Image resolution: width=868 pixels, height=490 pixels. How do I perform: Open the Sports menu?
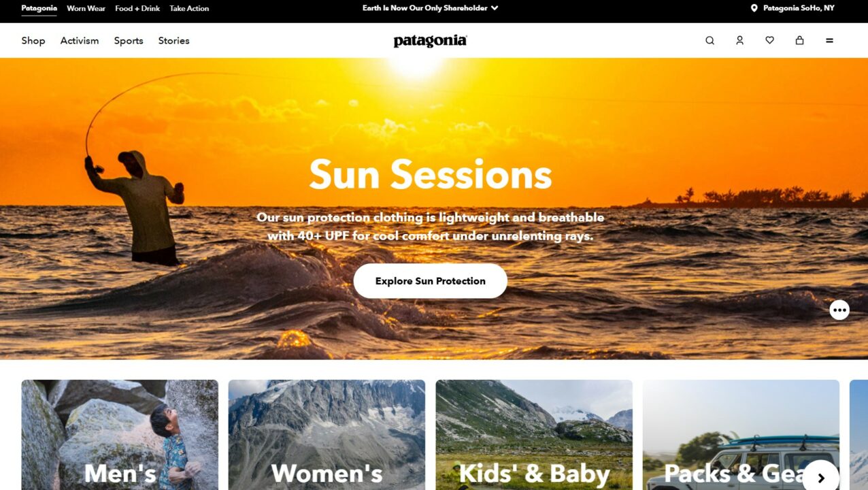pyautogui.click(x=129, y=41)
